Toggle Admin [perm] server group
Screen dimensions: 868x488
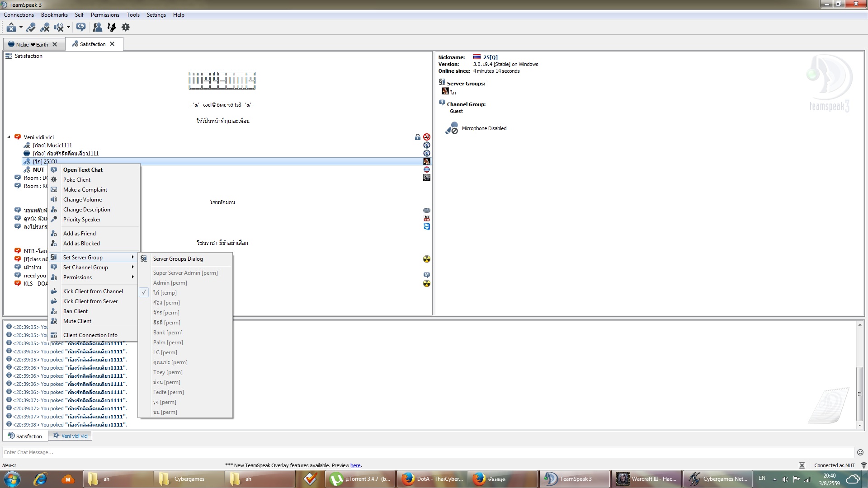[170, 283]
